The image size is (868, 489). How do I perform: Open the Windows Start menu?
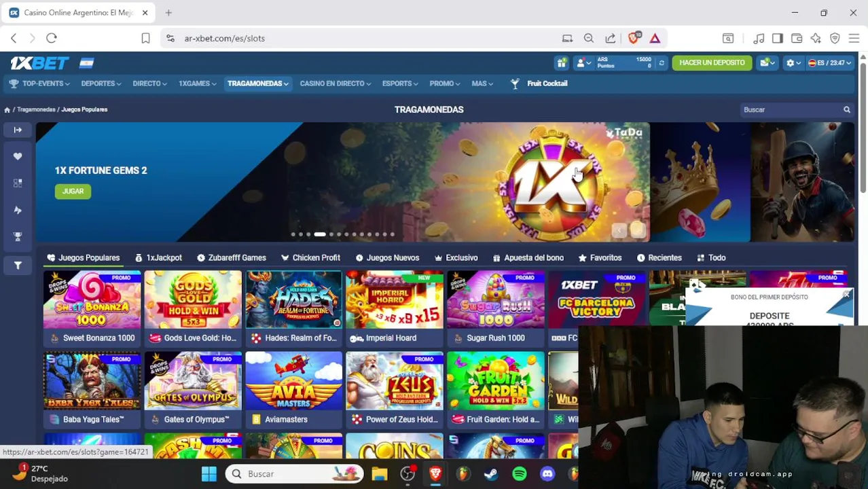209,473
